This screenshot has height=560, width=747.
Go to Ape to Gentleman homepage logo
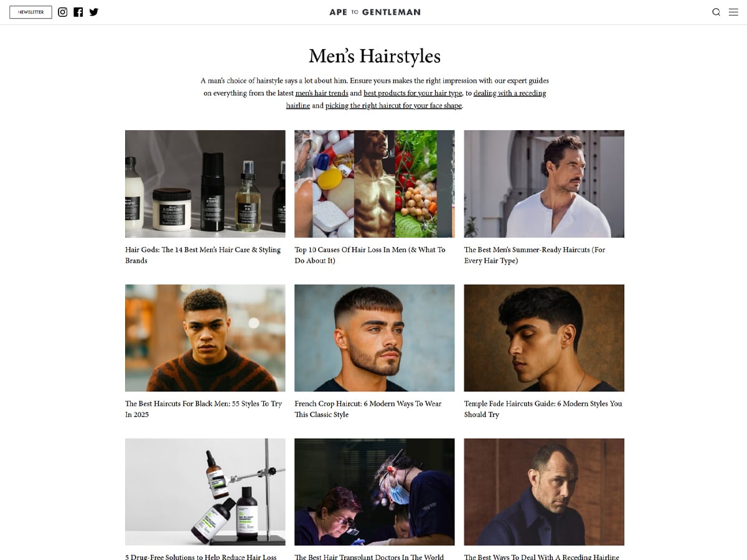tap(375, 12)
